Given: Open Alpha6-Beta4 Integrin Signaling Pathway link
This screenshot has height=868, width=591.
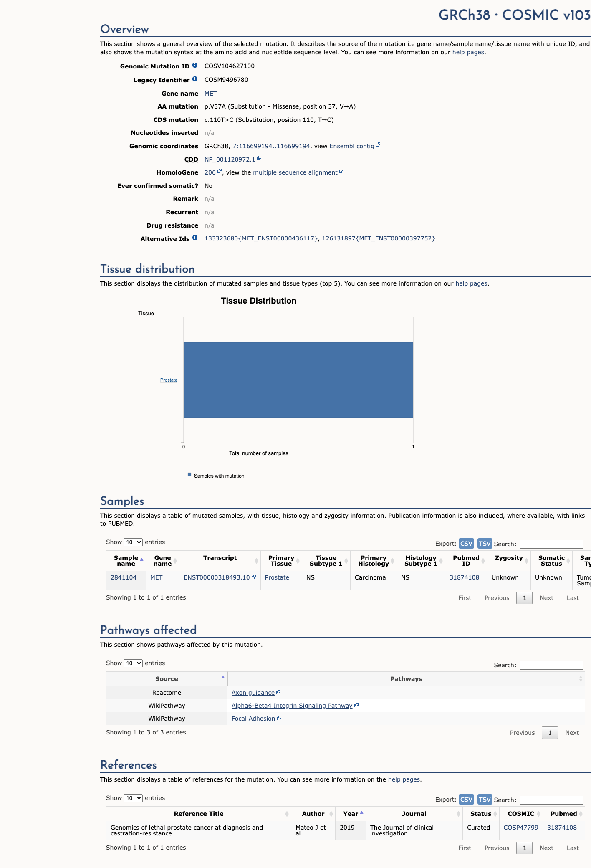Looking at the screenshot, I should coord(292,706).
